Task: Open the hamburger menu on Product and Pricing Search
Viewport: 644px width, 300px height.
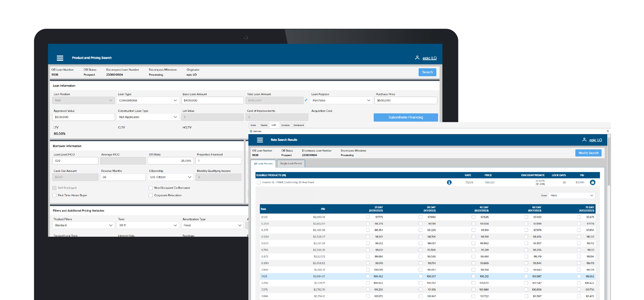Action: point(60,58)
